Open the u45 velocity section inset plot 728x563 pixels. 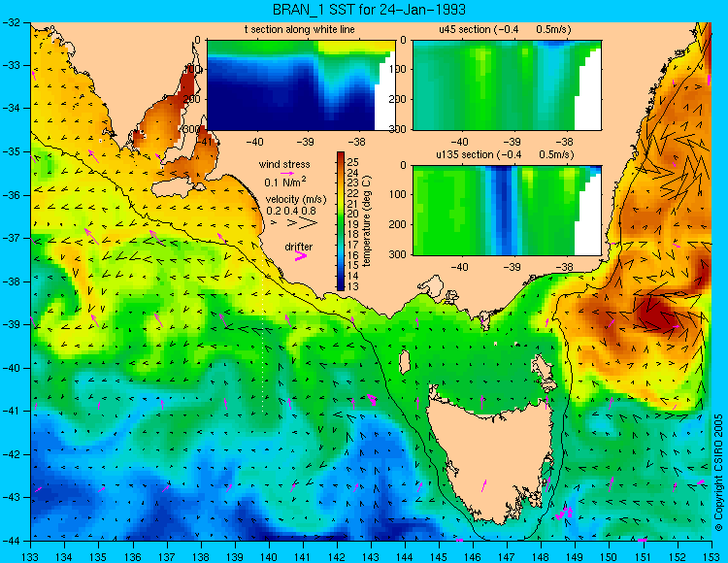(x=507, y=85)
